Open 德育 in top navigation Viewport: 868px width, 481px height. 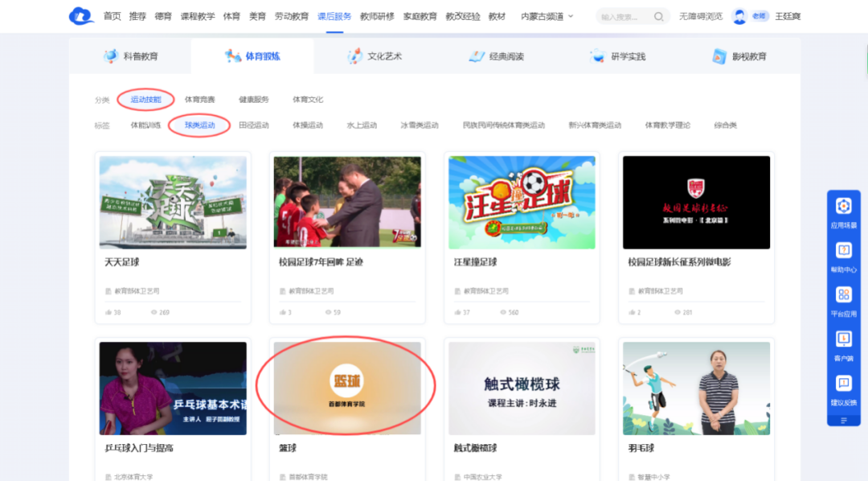tap(163, 17)
